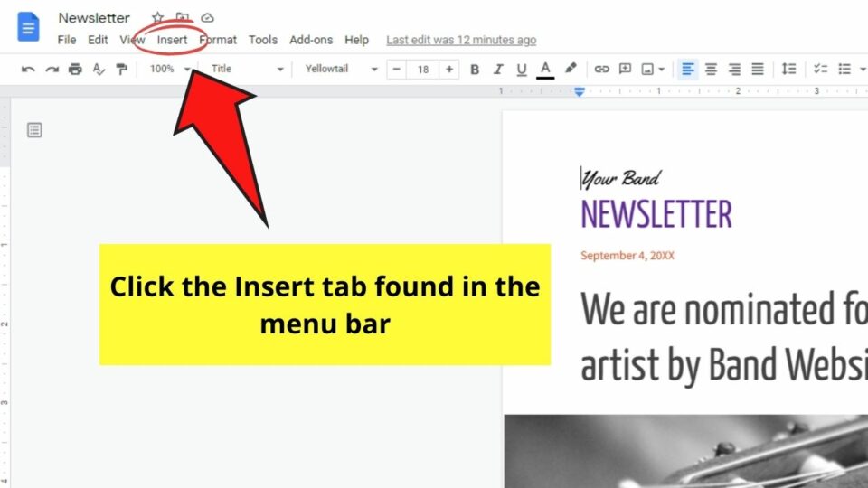Open the text color picker
This screenshot has width=868, height=488.
click(545, 70)
